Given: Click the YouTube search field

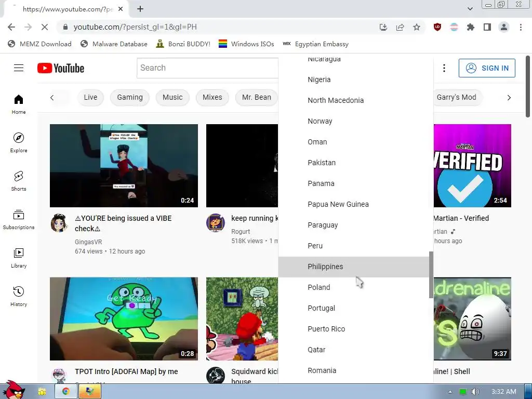Looking at the screenshot, I should click(x=208, y=68).
